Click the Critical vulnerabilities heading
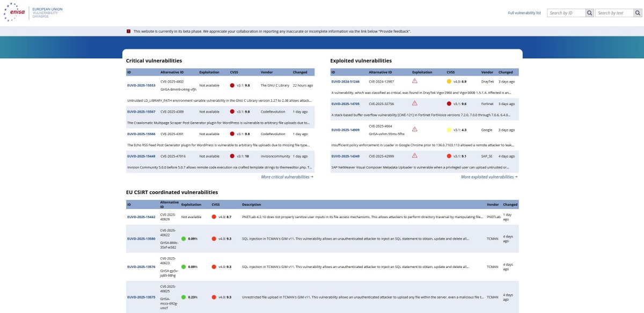This screenshot has height=313, width=644. [154, 61]
